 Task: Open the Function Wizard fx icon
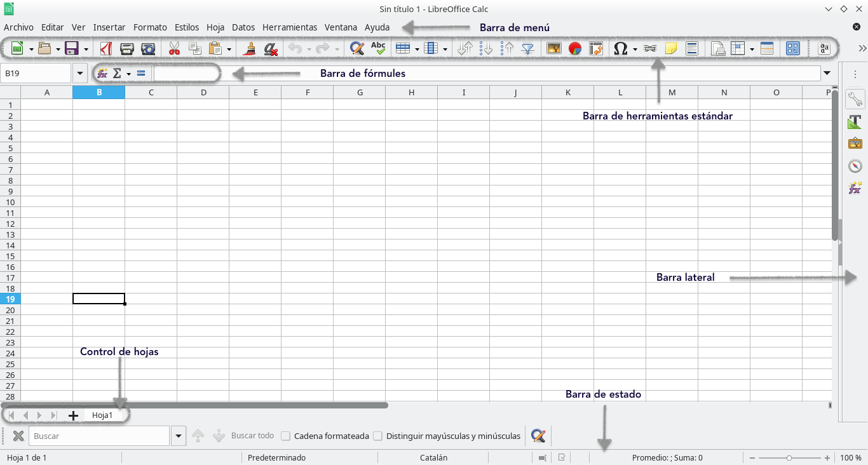[x=102, y=74]
